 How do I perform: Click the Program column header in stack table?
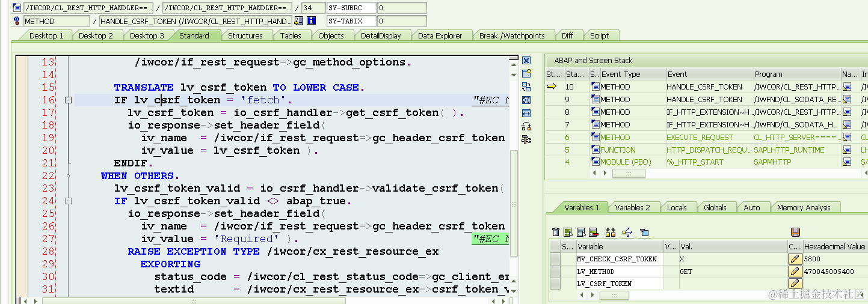(x=798, y=74)
